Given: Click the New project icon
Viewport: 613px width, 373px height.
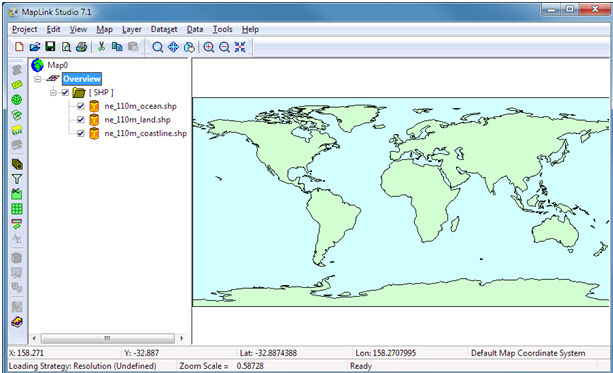Looking at the screenshot, I should pos(19,47).
